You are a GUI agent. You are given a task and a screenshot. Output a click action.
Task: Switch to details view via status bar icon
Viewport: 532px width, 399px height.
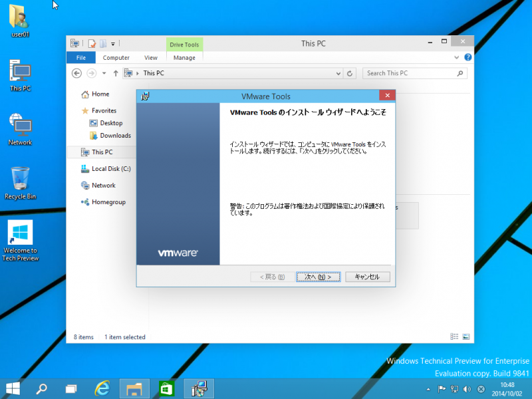(454, 337)
